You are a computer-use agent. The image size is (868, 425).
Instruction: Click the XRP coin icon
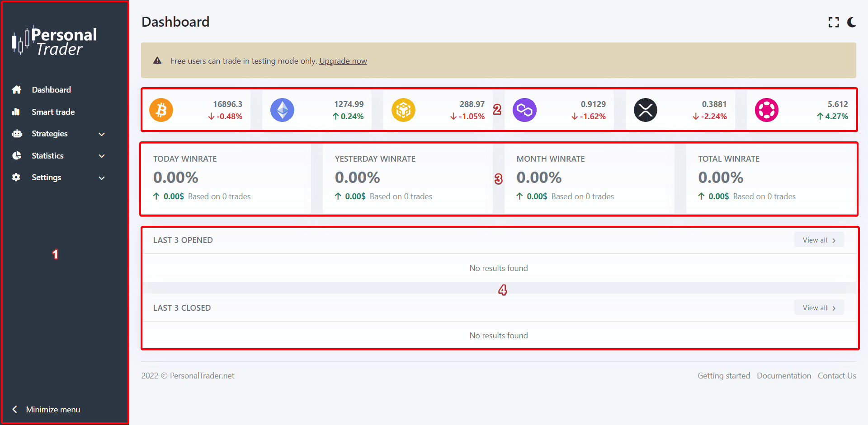click(646, 110)
